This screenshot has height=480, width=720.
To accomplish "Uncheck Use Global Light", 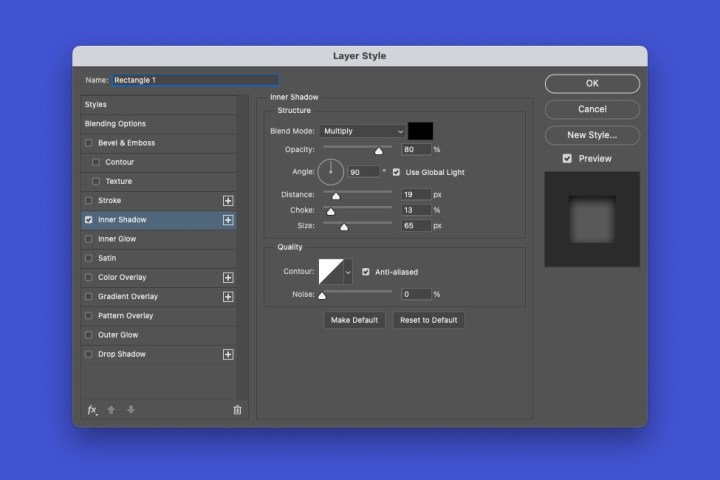I will [397, 172].
